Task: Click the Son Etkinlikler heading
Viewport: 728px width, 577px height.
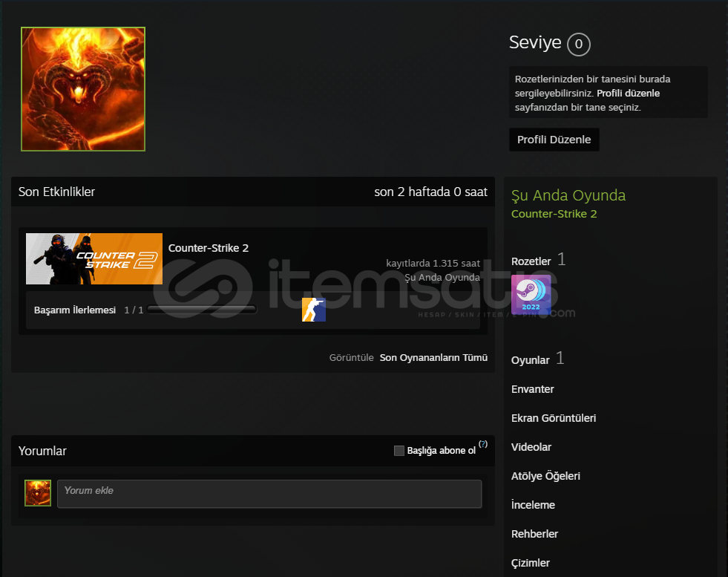Action: [56, 192]
